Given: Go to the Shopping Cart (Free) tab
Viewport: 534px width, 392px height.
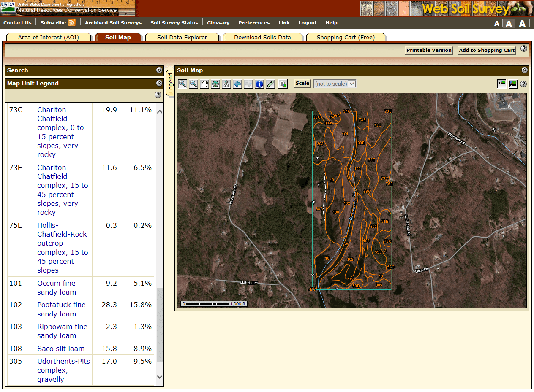Looking at the screenshot, I should 346,38.
